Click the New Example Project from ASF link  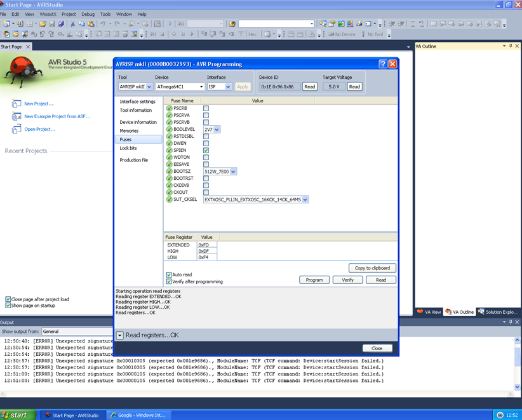tap(57, 116)
